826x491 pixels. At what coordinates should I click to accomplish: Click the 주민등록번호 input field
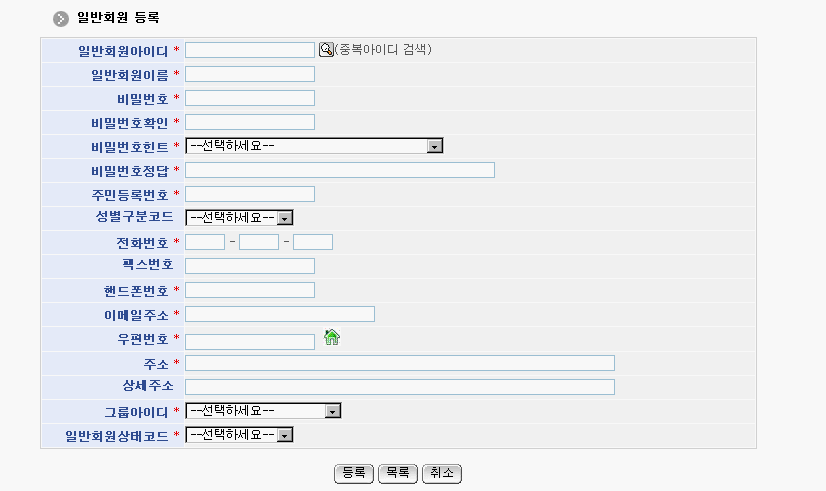(250, 194)
